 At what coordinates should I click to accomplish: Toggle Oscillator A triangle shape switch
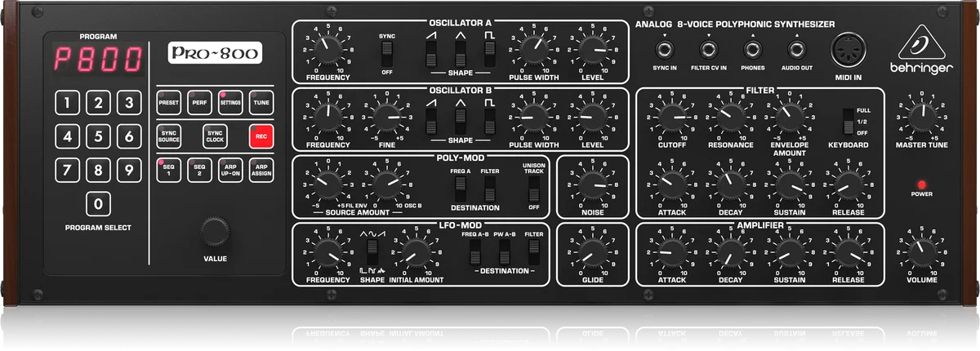pyautogui.click(x=460, y=55)
